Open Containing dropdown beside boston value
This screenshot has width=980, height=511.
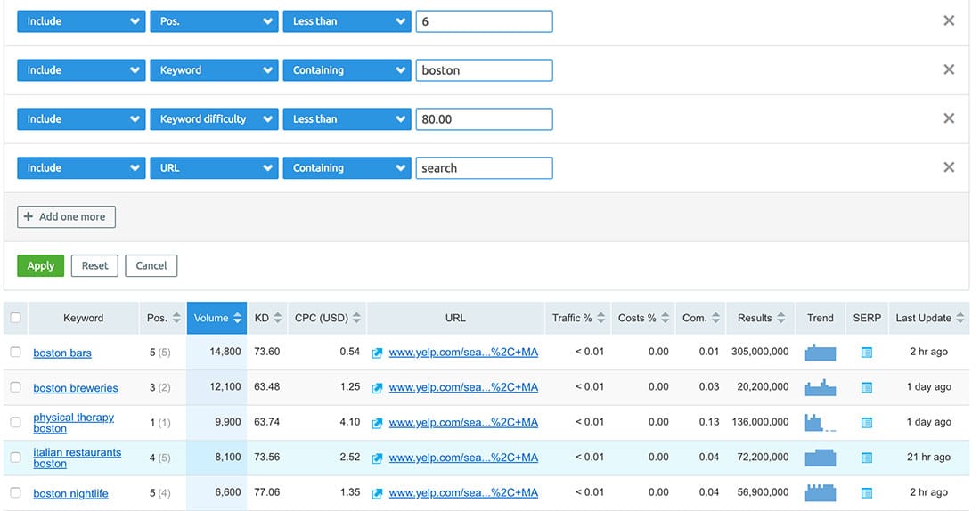click(347, 70)
